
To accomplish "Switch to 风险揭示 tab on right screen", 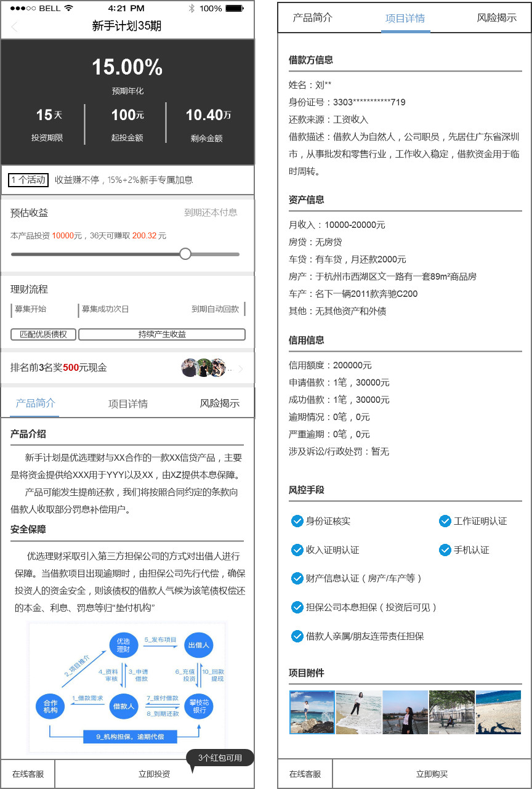I will click(x=497, y=18).
